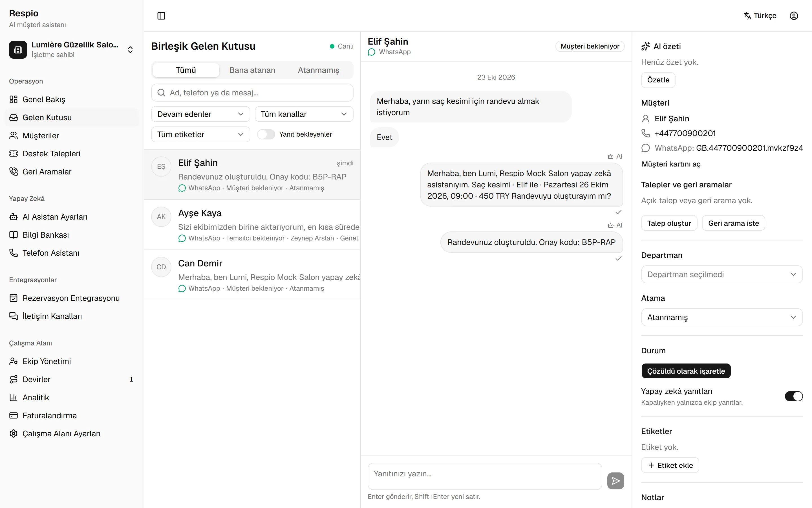Screen dimensions: 812x508
Task: Open Destek Talepleri ticket icon
Action: [14, 154]
